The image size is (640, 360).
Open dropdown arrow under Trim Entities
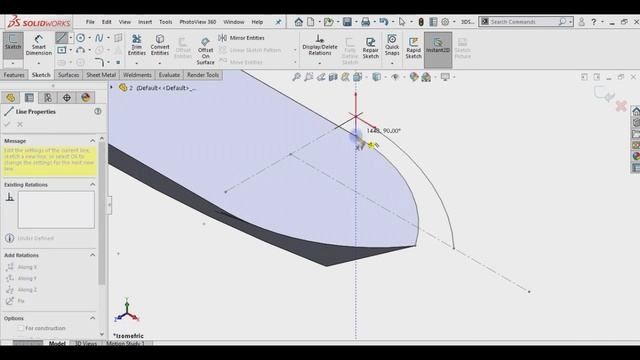pyautogui.click(x=136, y=63)
